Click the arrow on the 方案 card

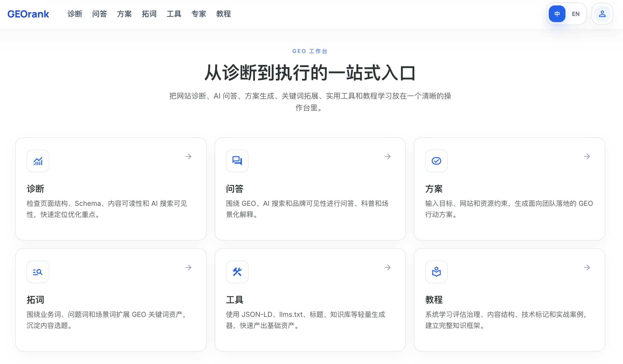pos(587,156)
